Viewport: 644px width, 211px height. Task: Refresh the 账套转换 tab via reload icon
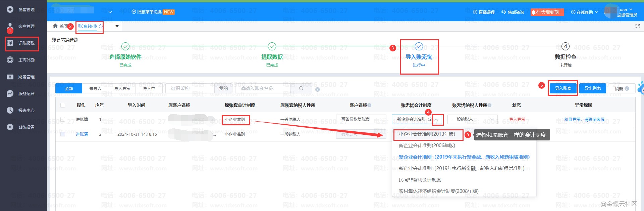click(x=101, y=26)
